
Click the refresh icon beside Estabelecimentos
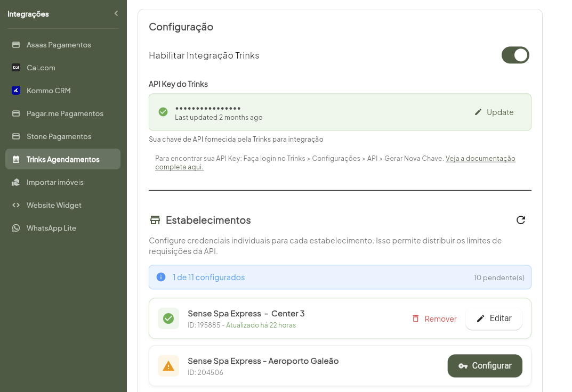pyautogui.click(x=521, y=220)
